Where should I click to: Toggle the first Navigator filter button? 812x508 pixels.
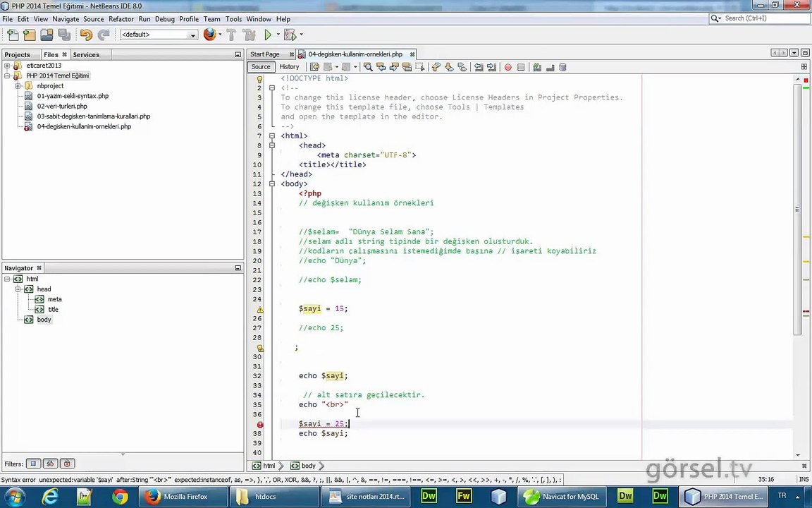(x=33, y=464)
